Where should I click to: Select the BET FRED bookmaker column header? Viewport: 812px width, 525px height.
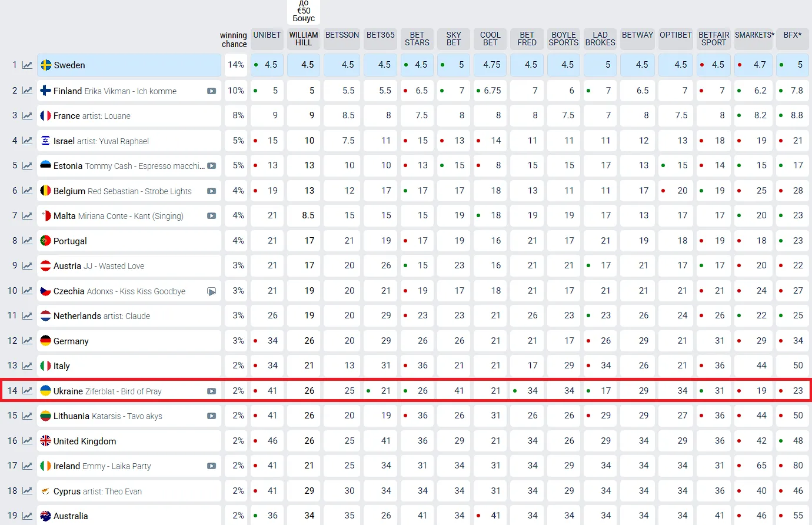527,39
